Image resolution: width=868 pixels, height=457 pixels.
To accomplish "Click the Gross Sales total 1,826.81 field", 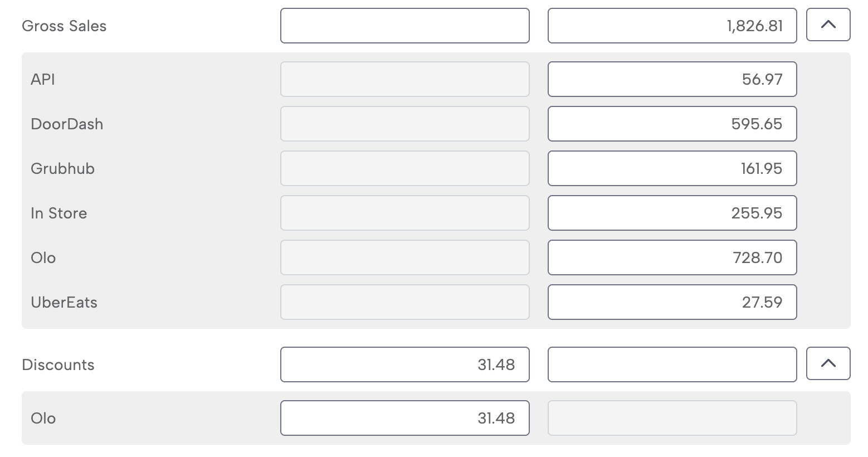I will pos(672,26).
